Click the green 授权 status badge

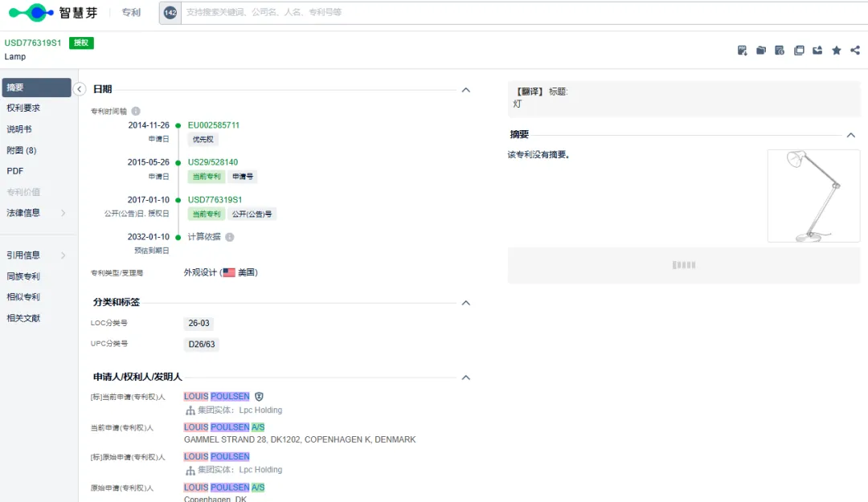click(x=81, y=43)
